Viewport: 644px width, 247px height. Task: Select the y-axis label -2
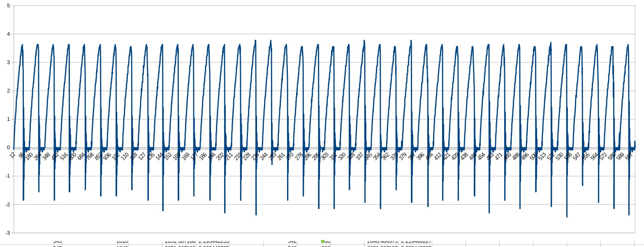(8, 204)
